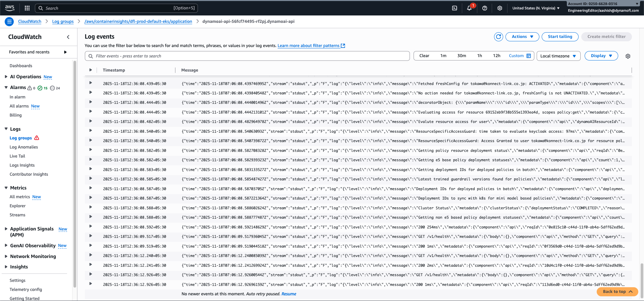The width and height of the screenshot is (644, 301).
Task: Open the Actions dropdown
Action: pyautogui.click(x=522, y=37)
